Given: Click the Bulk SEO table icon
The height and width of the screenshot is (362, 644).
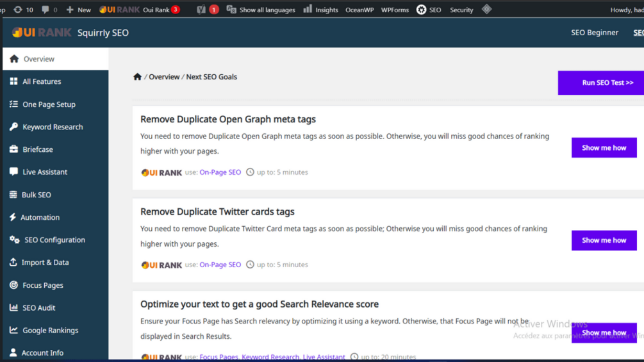Looking at the screenshot, I should pyautogui.click(x=13, y=195).
